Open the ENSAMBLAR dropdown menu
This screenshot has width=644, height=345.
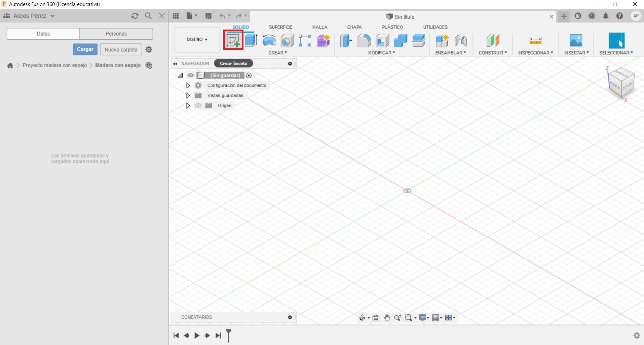[x=451, y=53]
